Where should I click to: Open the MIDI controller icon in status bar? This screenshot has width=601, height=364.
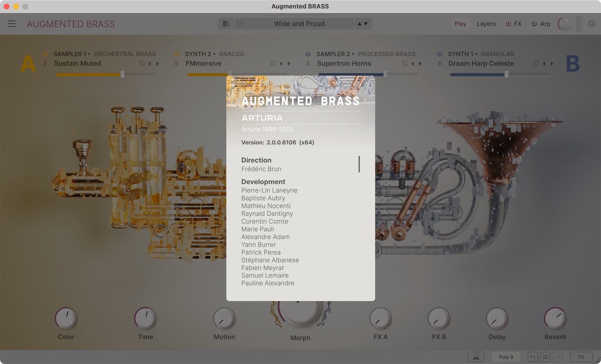[476, 357]
